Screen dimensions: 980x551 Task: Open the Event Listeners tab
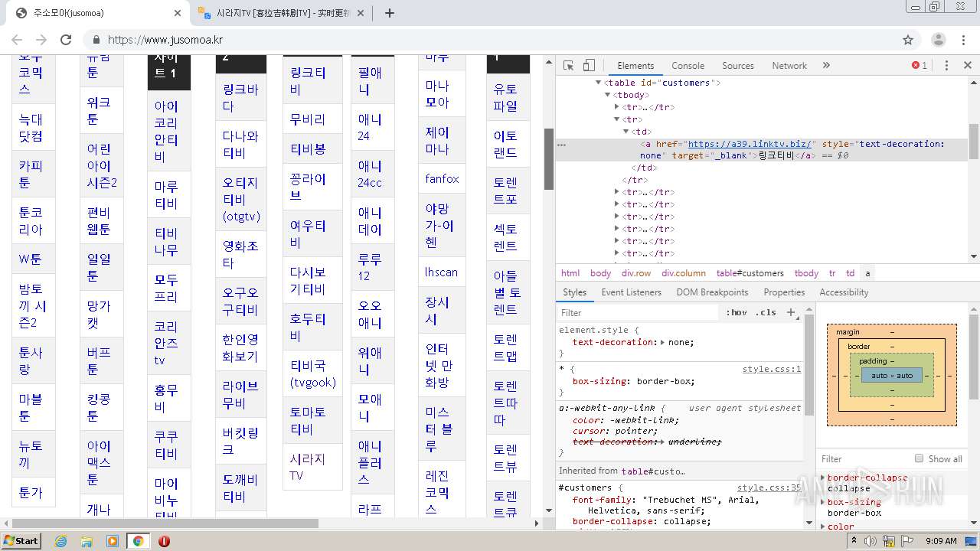pos(631,292)
